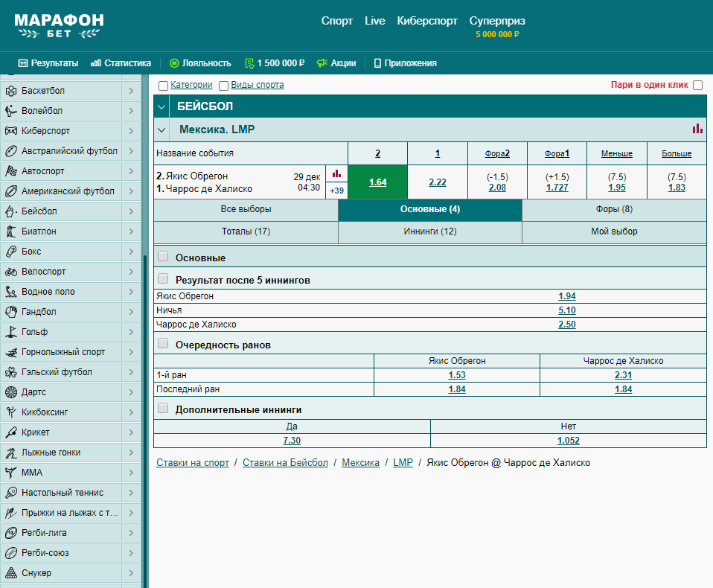This screenshot has height=588, width=713.
Task: Click the Cross-country skiing icon
Action: 11,453
